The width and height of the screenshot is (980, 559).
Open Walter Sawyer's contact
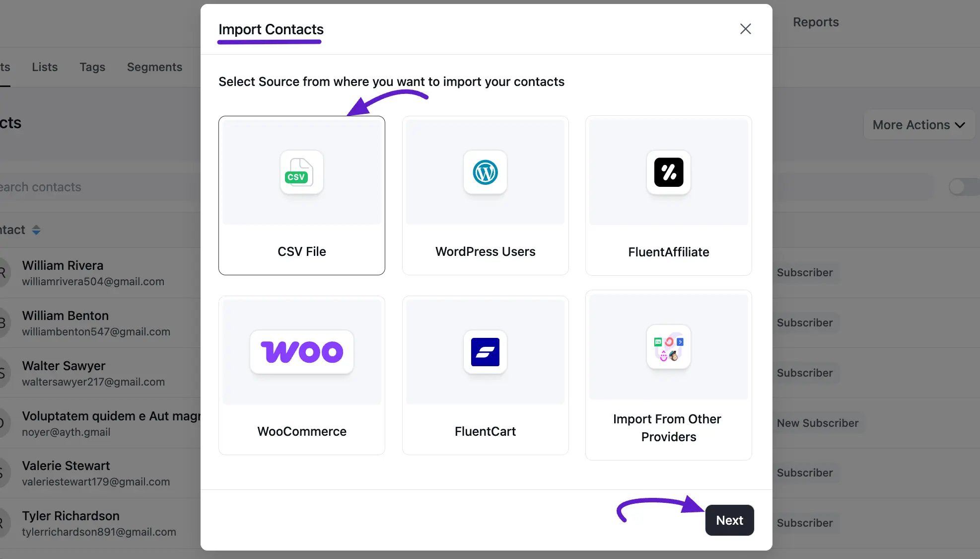coord(64,366)
